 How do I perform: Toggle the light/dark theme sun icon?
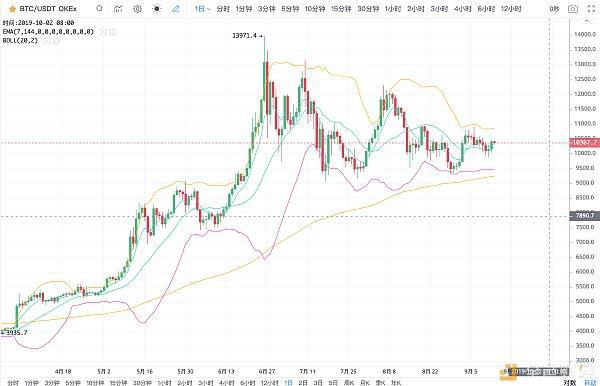(x=157, y=8)
